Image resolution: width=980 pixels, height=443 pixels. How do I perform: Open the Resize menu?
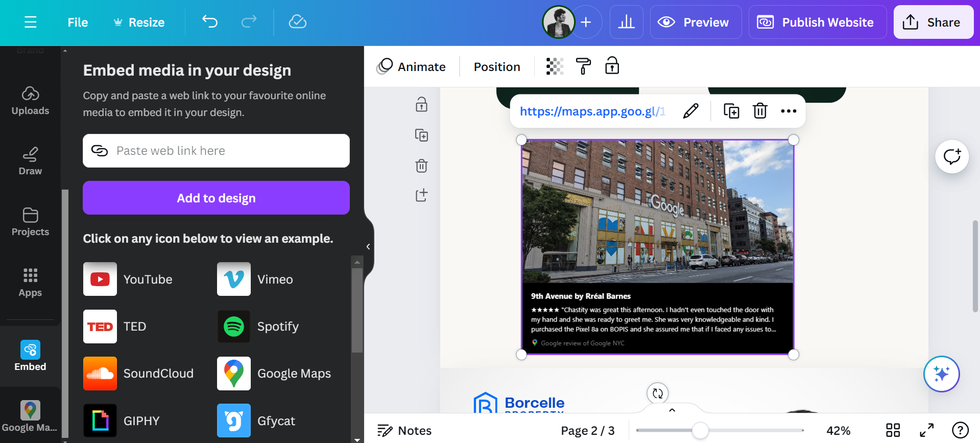(x=139, y=22)
